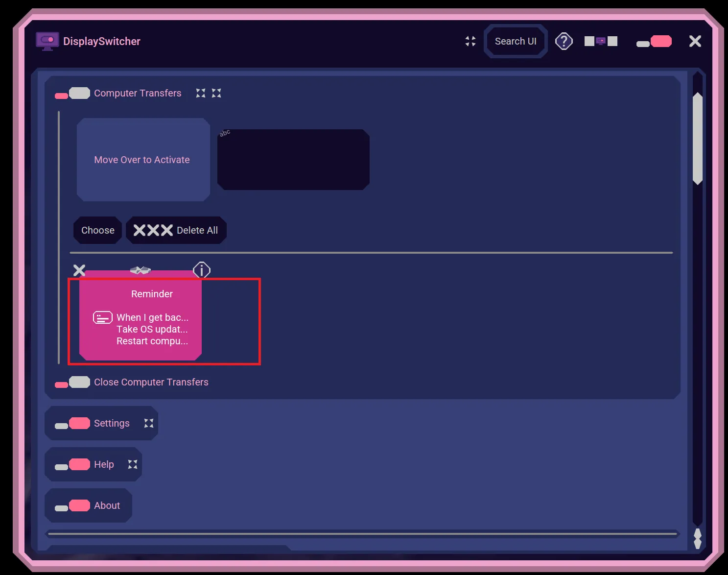Click the Delete All button
The width and height of the screenshot is (728, 575).
tap(176, 230)
